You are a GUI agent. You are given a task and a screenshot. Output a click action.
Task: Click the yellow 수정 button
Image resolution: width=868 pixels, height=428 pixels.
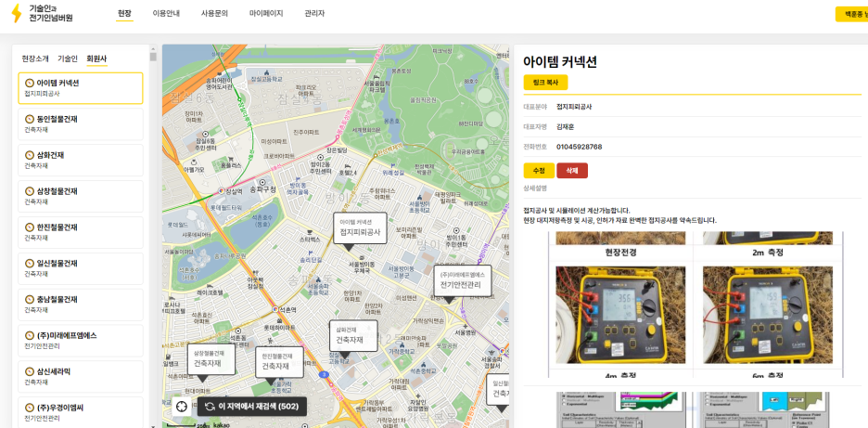pos(539,170)
